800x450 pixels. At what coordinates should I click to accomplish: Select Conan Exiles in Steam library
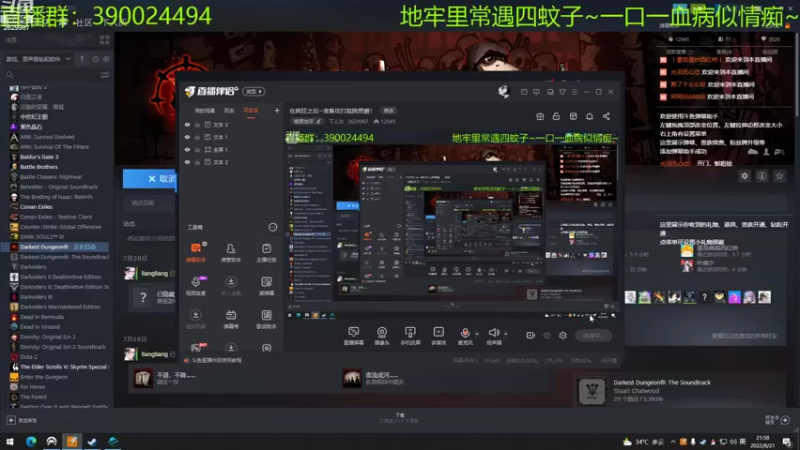(x=36, y=207)
